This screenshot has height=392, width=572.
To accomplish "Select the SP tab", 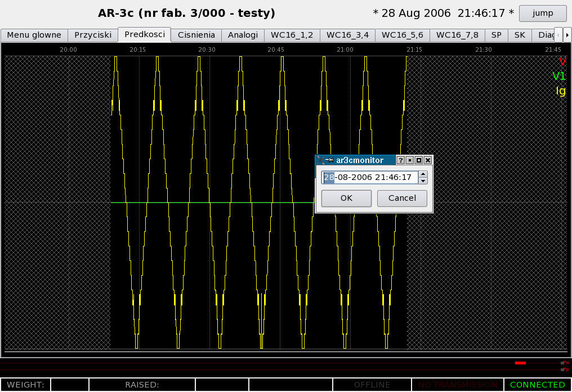I will click(x=497, y=35).
